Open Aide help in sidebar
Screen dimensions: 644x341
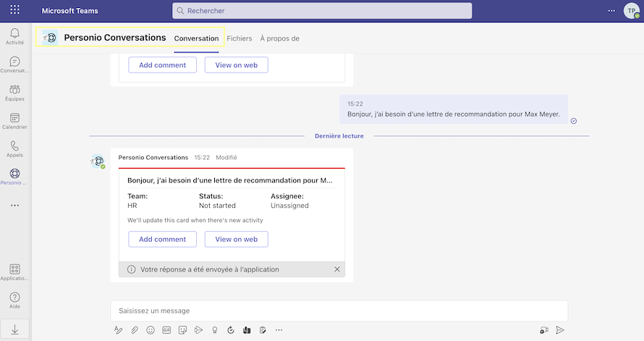pyautogui.click(x=14, y=300)
